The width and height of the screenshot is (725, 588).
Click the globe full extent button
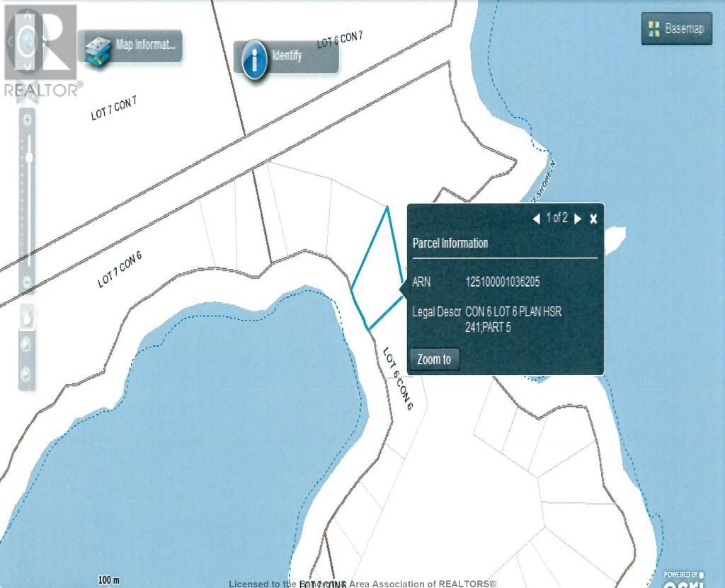[x=28, y=40]
